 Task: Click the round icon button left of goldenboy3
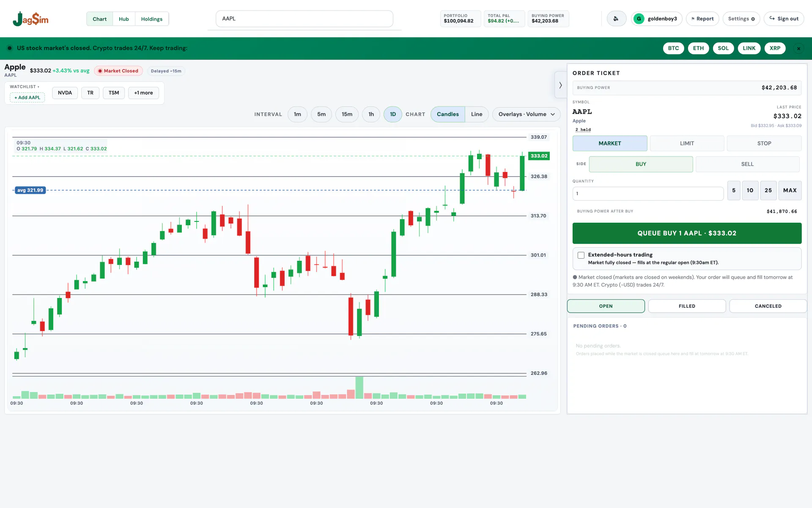[616, 19]
